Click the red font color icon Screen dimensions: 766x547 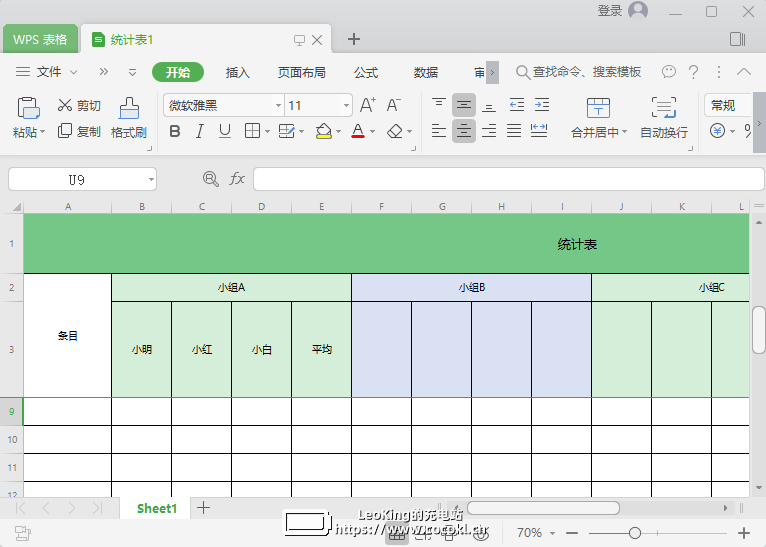[358, 131]
